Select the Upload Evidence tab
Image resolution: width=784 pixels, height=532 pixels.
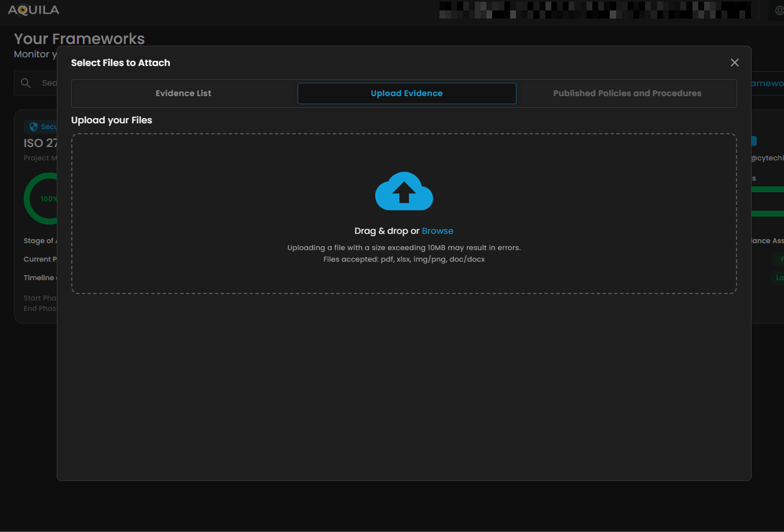(406, 93)
